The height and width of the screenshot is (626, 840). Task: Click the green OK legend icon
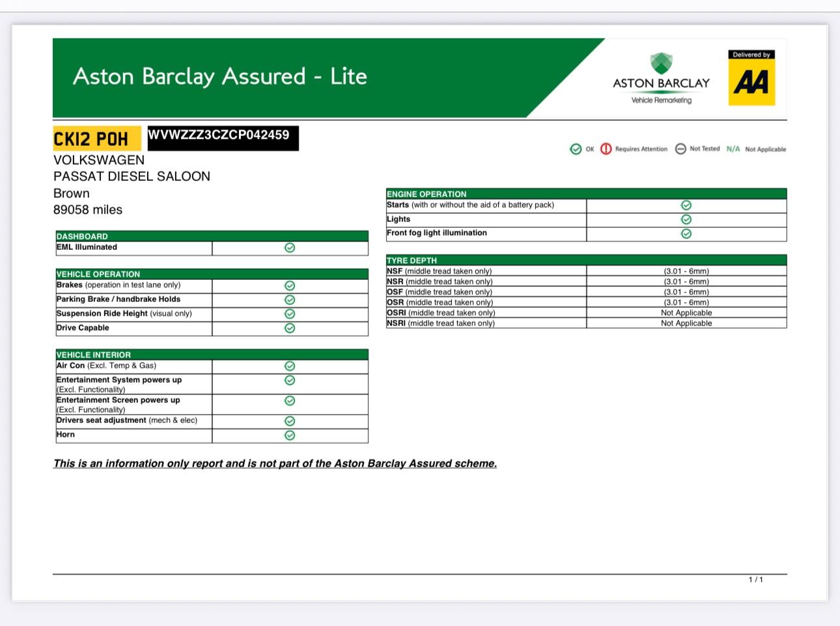click(576, 149)
